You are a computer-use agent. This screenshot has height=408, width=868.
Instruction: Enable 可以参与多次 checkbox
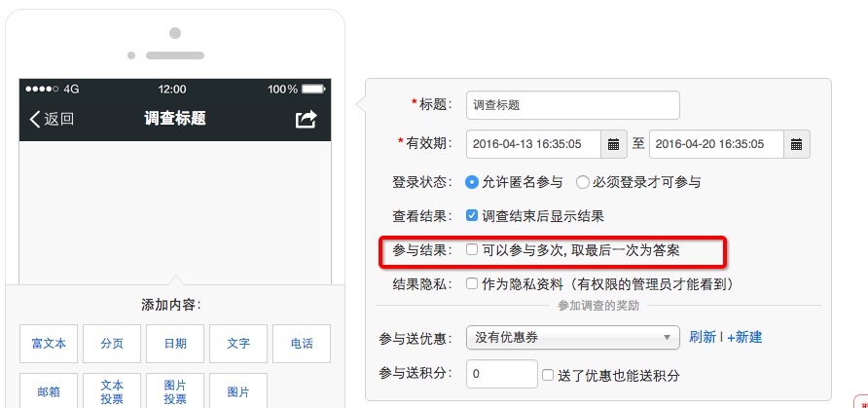(472, 249)
